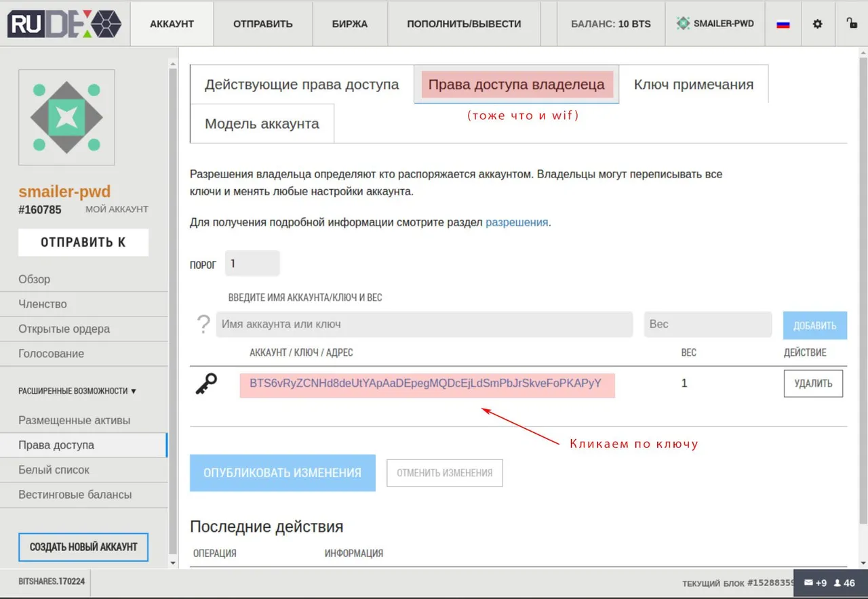This screenshot has height=599, width=868.
Task: Click Отменить изменения button
Action: click(445, 473)
